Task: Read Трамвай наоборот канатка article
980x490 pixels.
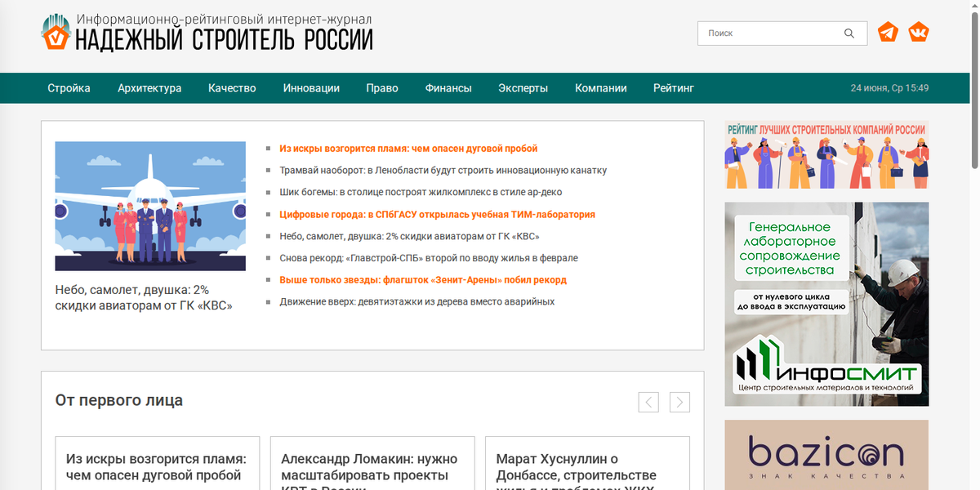Action: [x=443, y=171]
